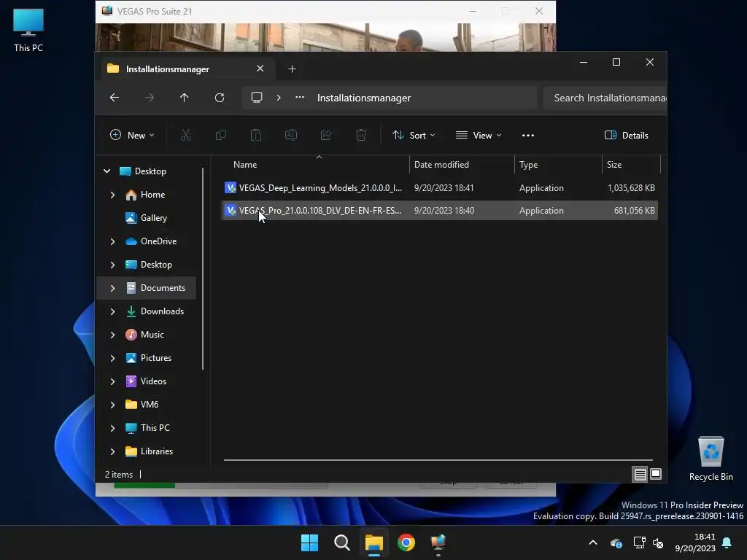This screenshot has width=747, height=560.
Task: Click the navigation pane vertical scrollbar
Action: (203, 268)
